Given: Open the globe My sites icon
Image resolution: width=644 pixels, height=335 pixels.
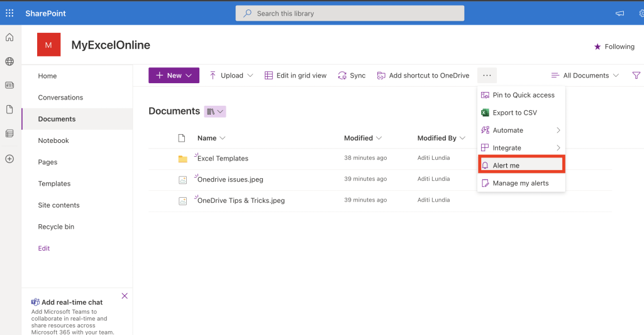Looking at the screenshot, I should click(9, 61).
